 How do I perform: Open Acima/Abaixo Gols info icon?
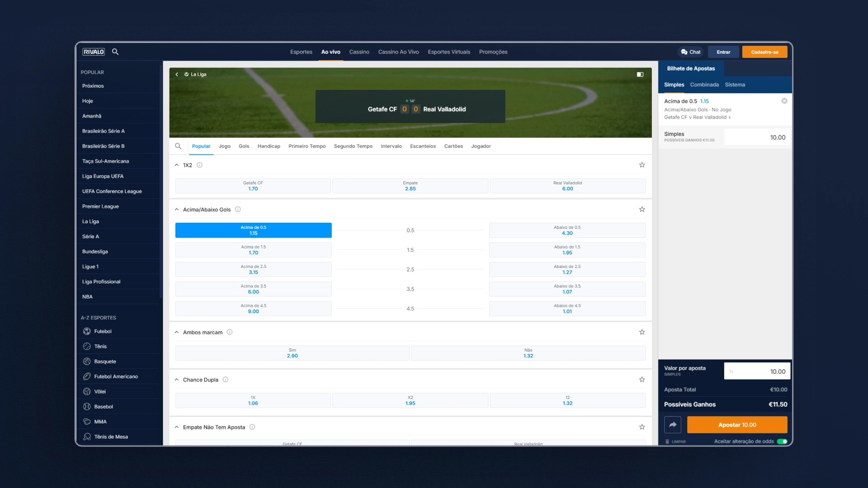[x=238, y=209]
